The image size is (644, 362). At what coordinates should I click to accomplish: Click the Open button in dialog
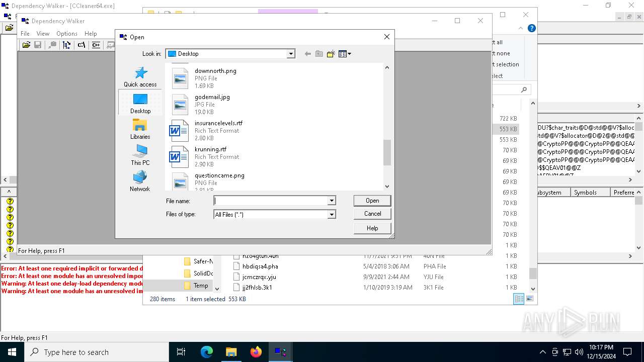372,201
